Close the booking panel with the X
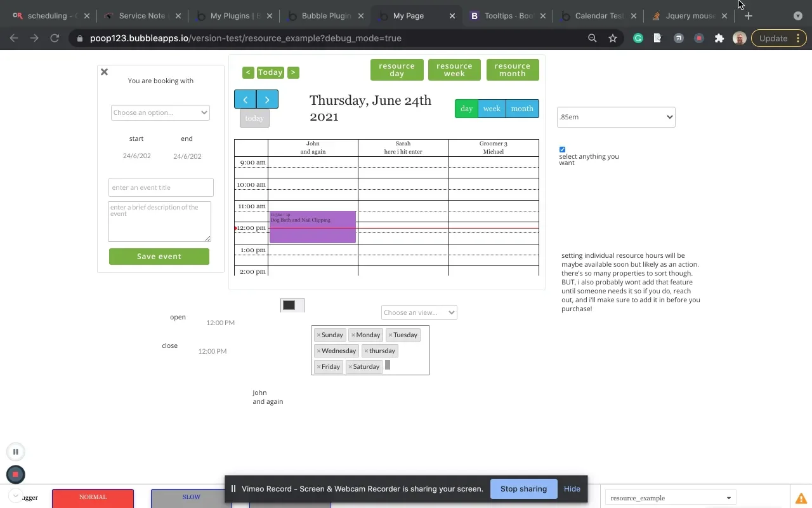Screen dimensions: 812x508 click(x=105, y=72)
